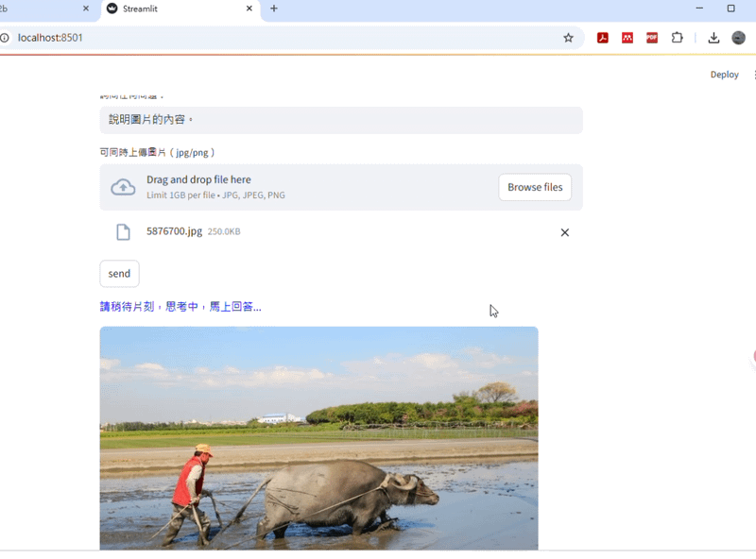Screen dimensions: 756x559
Task: Click the cloud upload icon in the dropzone
Action: [123, 187]
